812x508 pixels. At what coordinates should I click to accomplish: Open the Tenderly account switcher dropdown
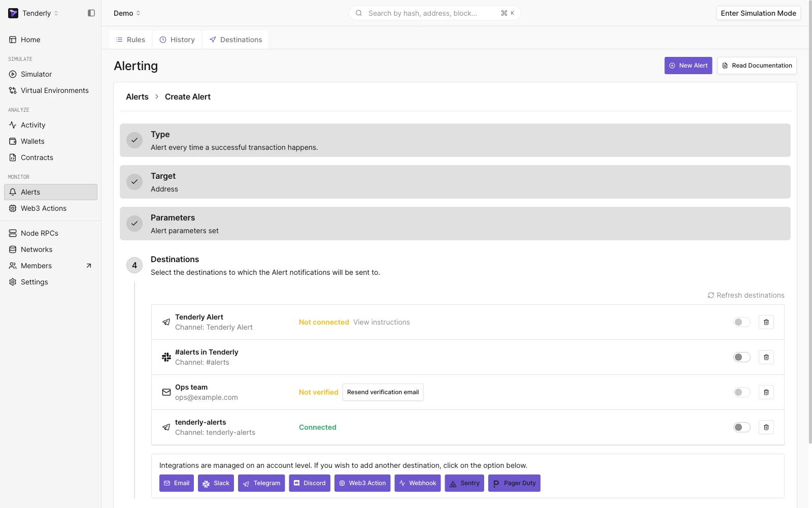[x=33, y=13]
